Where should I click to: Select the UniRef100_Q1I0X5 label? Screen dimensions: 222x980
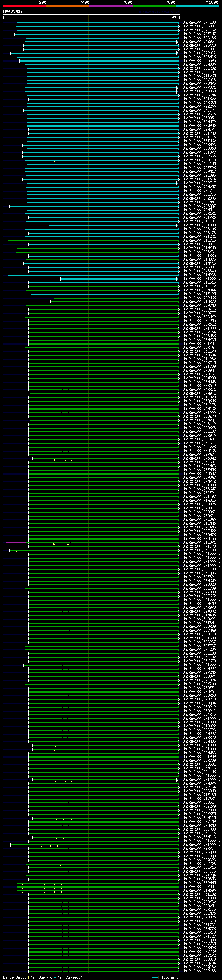(199, 76)
